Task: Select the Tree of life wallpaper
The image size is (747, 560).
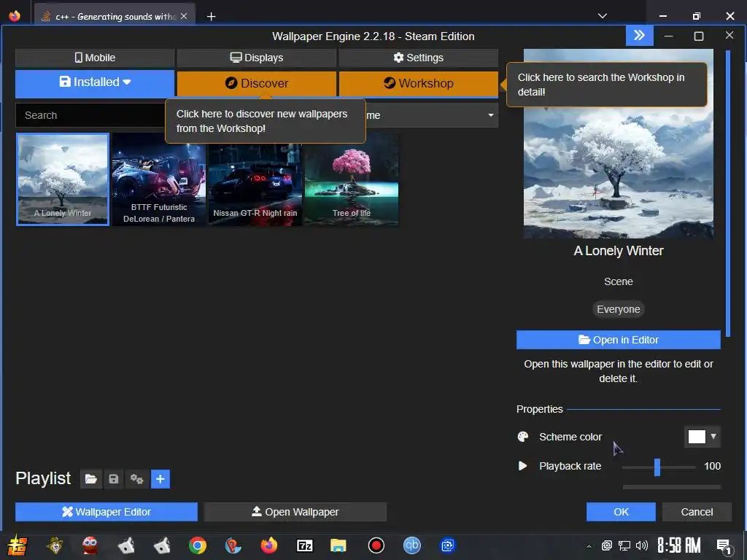Action: [x=351, y=179]
